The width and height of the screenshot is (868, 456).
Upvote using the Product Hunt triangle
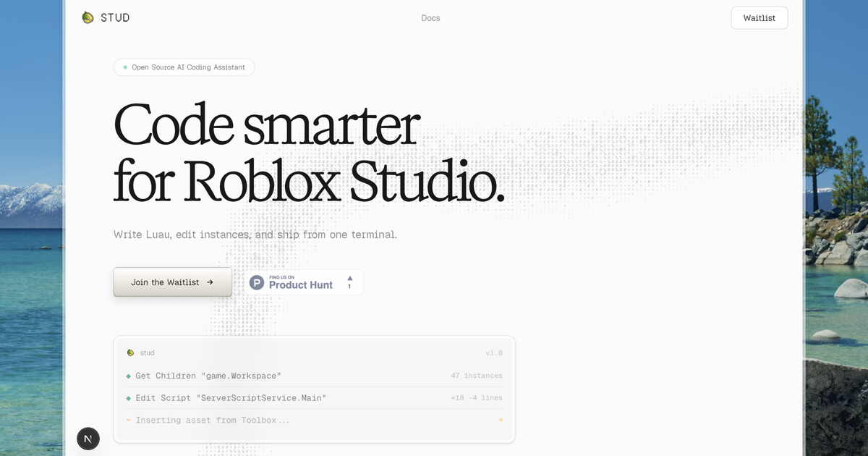[x=349, y=278]
